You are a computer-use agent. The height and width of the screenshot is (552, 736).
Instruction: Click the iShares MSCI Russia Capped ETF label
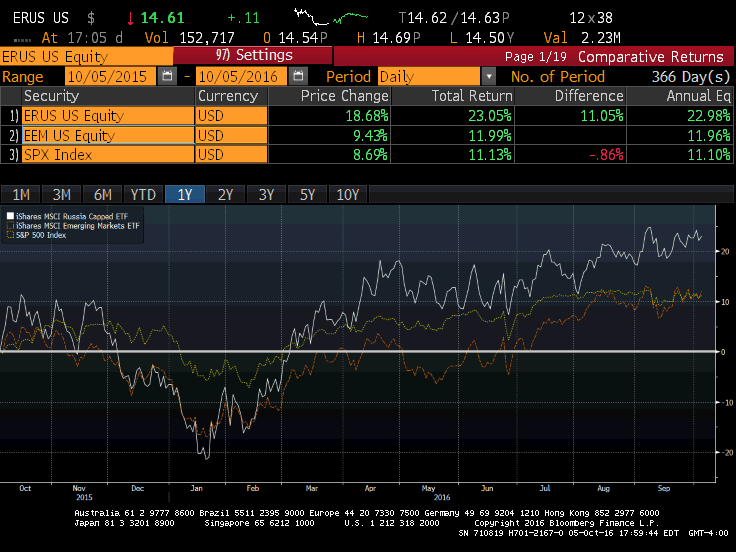click(72, 216)
